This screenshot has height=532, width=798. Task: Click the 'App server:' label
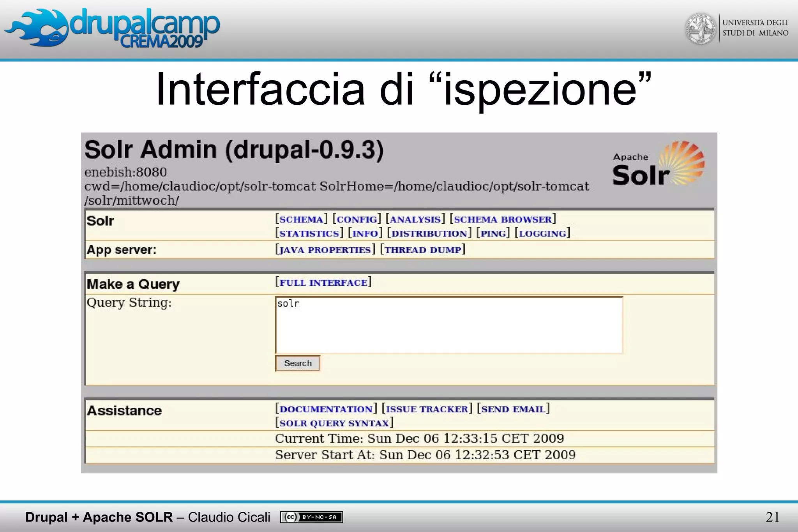coord(121,249)
